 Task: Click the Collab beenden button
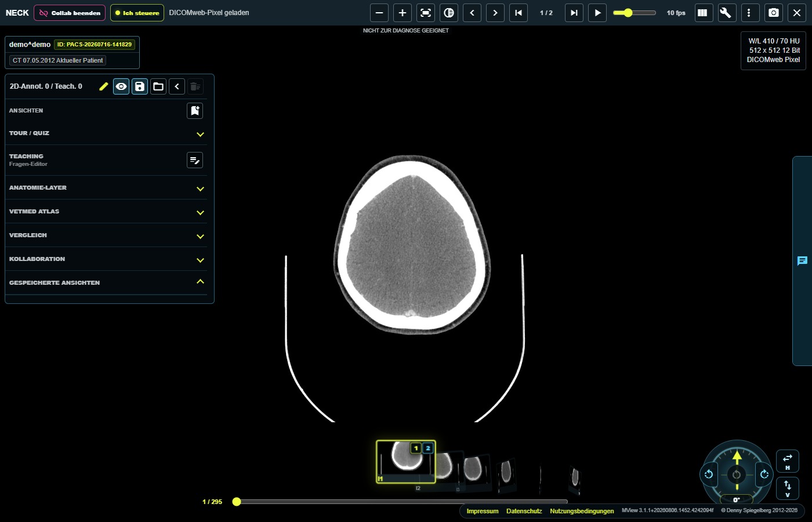point(70,13)
